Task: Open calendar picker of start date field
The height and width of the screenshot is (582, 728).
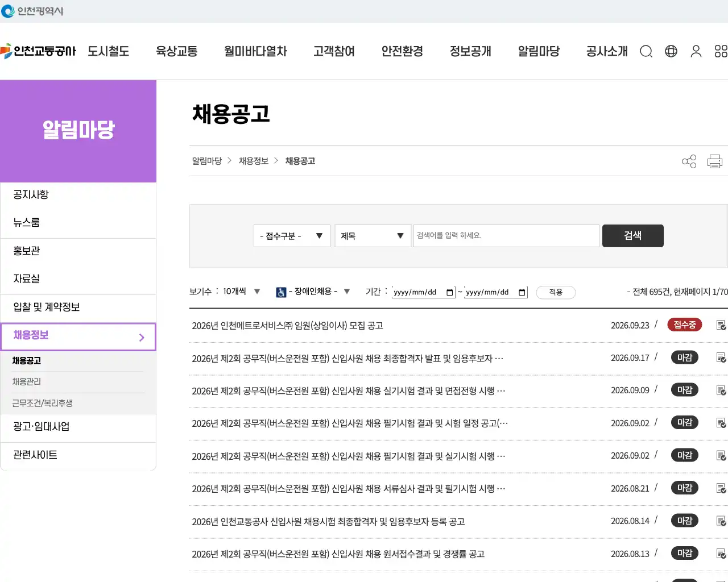Action: pos(450,293)
